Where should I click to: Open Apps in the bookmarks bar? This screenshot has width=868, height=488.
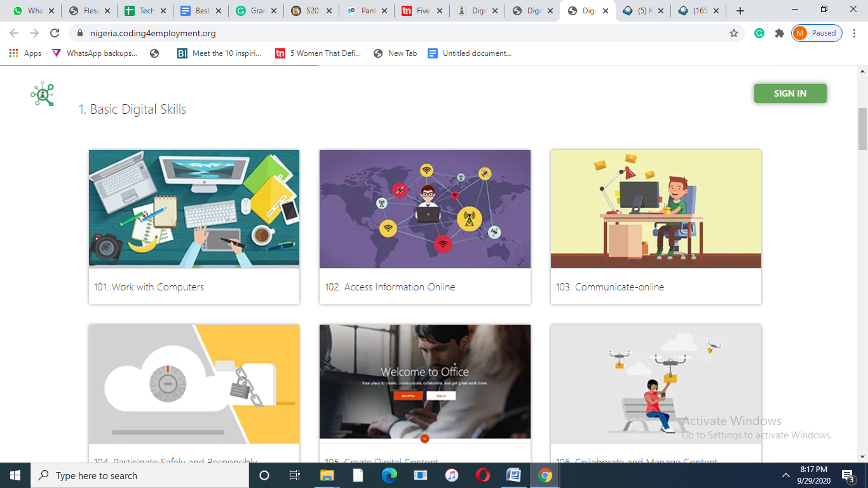25,53
